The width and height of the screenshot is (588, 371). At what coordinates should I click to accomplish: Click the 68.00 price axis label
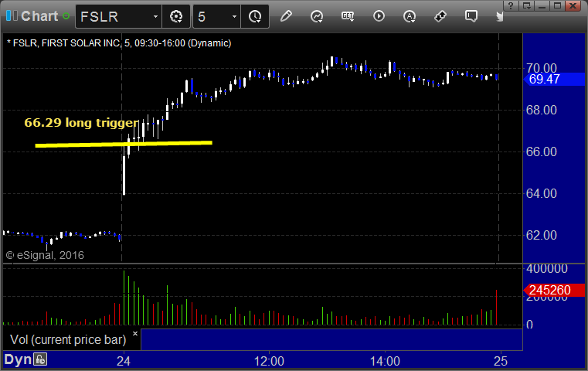click(541, 110)
